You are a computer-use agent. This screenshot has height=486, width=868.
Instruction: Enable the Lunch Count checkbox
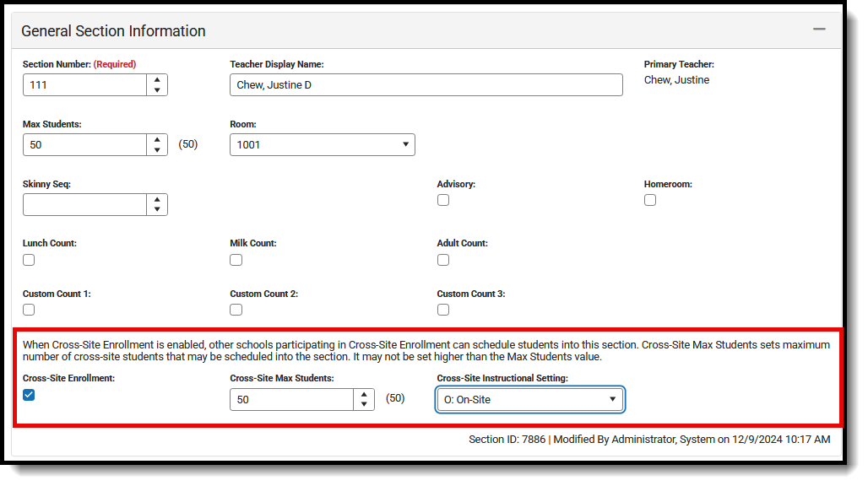[29, 259]
